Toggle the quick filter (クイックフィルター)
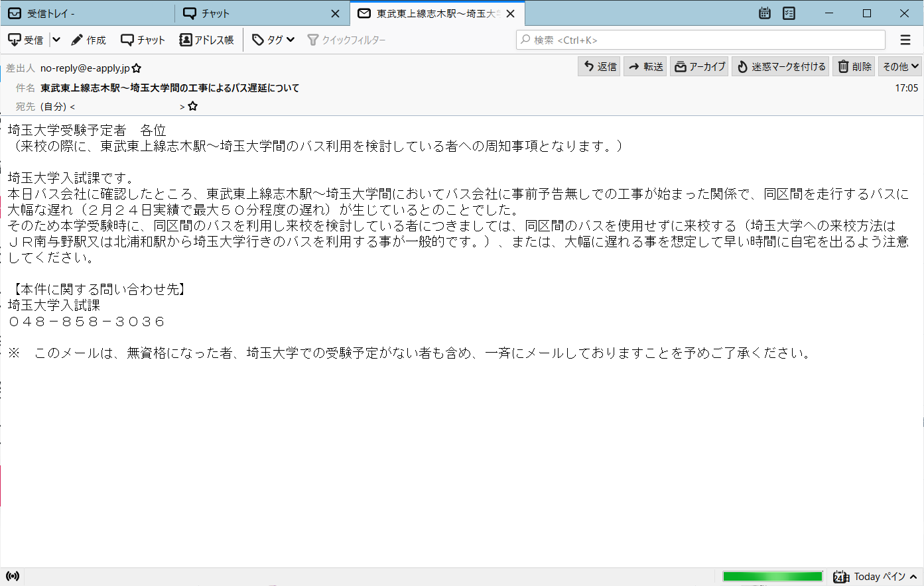This screenshot has width=924, height=586. 346,40
